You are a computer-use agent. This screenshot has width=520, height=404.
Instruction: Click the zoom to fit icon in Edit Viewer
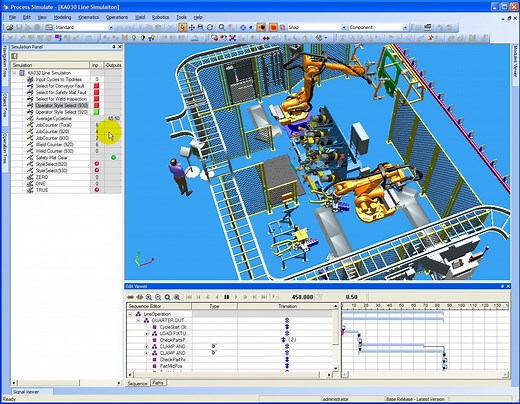167,297
